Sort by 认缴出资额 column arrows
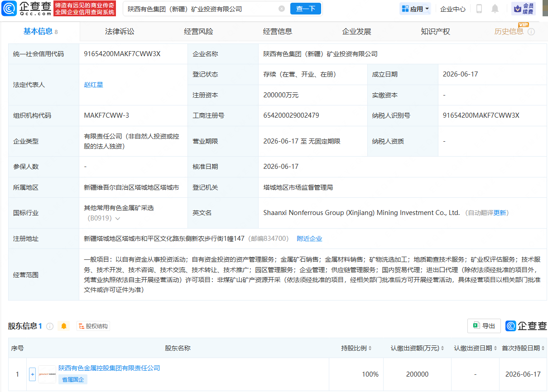 click(443, 348)
